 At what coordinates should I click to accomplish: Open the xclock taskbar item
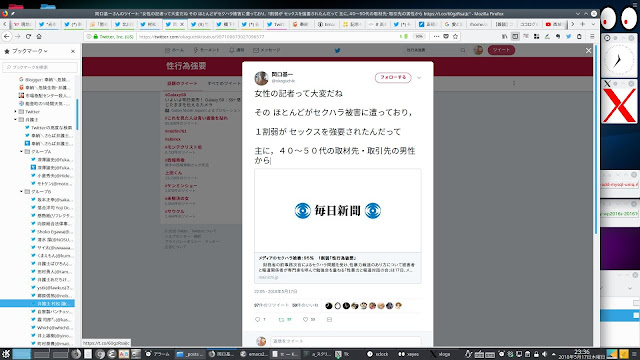pyautogui.click(x=378, y=354)
